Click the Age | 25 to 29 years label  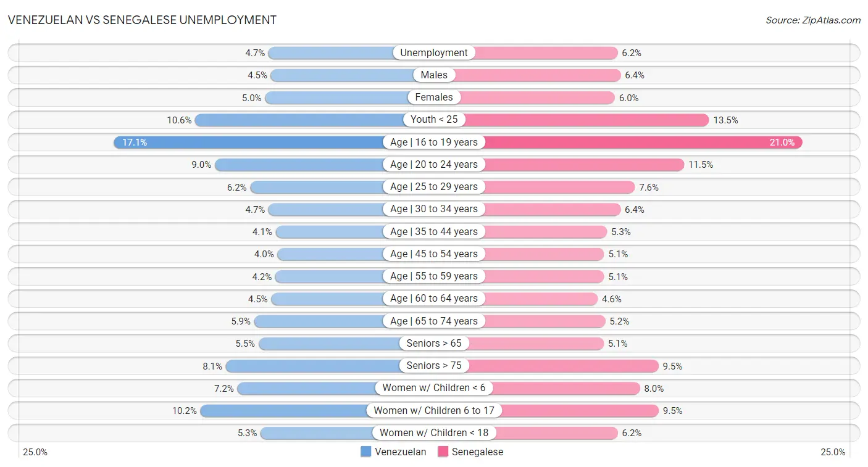tap(434, 187)
